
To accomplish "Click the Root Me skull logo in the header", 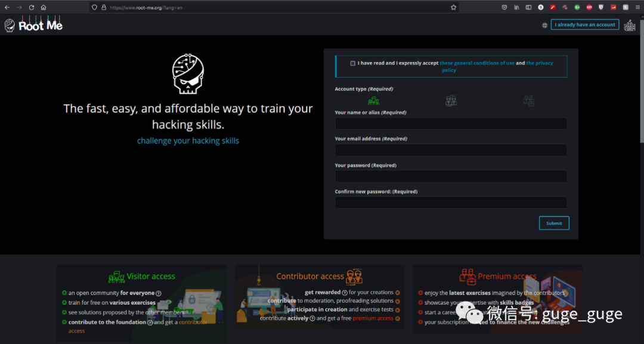I will point(10,26).
